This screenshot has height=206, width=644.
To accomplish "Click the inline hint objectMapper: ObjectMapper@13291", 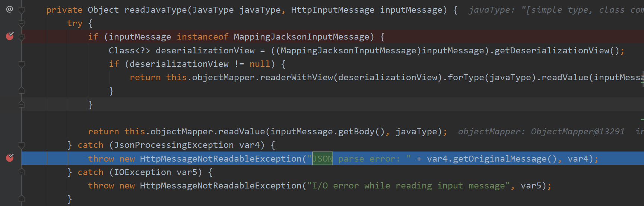I will click(x=541, y=132).
